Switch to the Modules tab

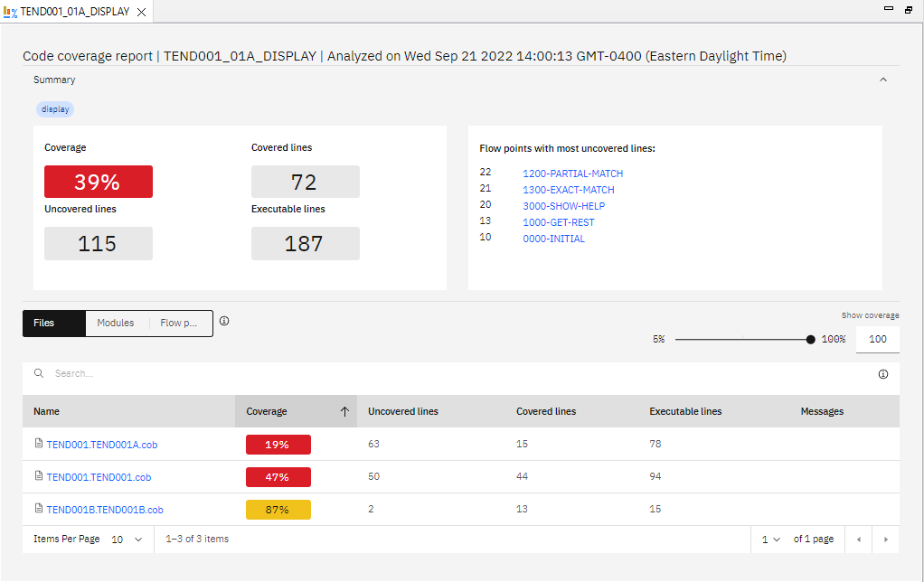pyautogui.click(x=115, y=323)
